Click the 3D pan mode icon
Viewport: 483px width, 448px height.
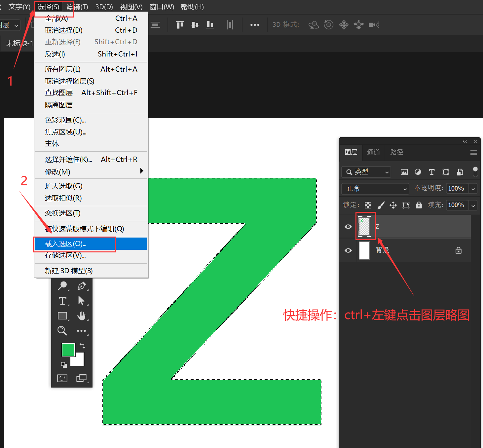[344, 25]
